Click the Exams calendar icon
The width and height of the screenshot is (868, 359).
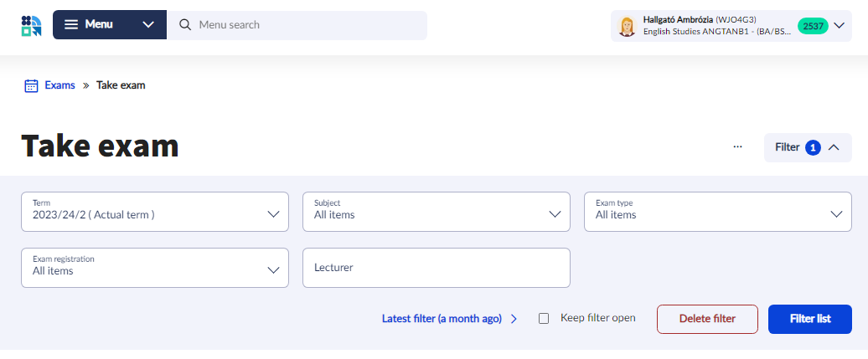coord(31,85)
